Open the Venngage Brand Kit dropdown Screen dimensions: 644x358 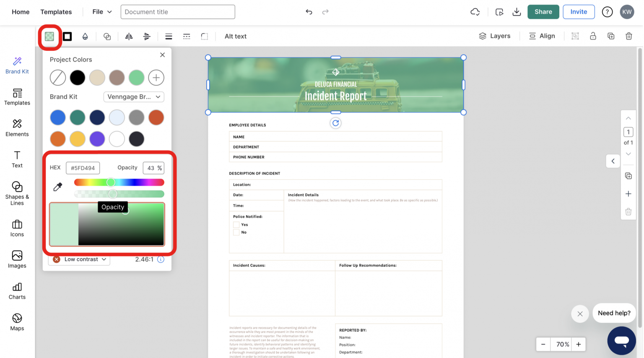coord(133,97)
